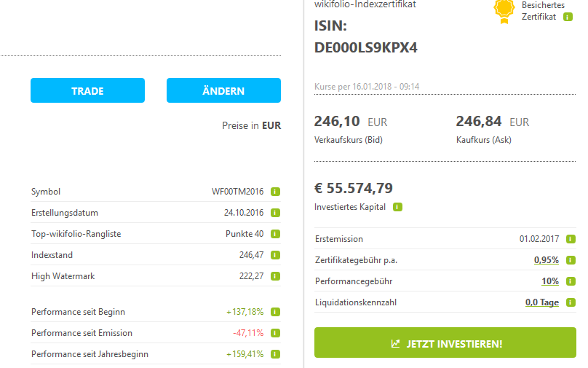Open the 0,95% Zertifikategebühr link
588x368 pixels.
(546, 260)
